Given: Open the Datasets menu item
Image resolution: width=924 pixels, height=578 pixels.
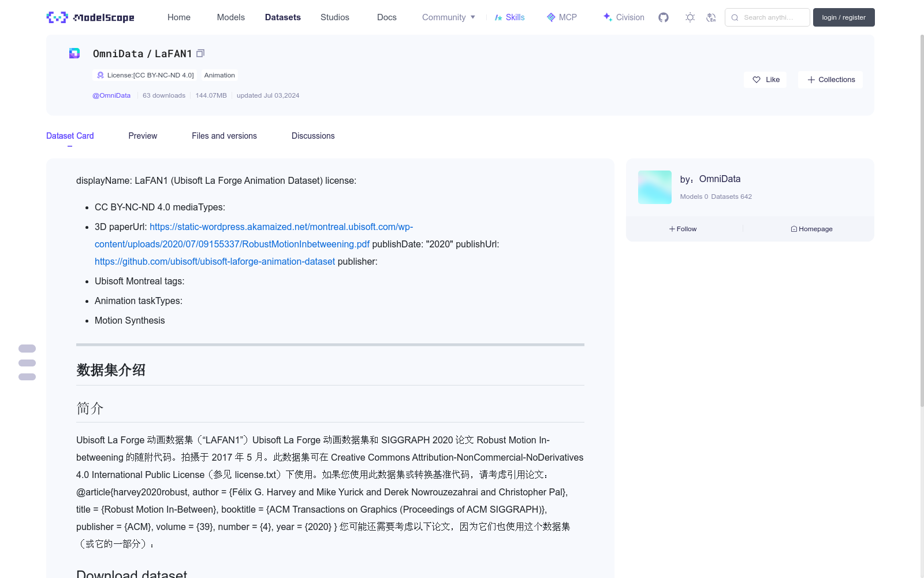Looking at the screenshot, I should click(283, 17).
